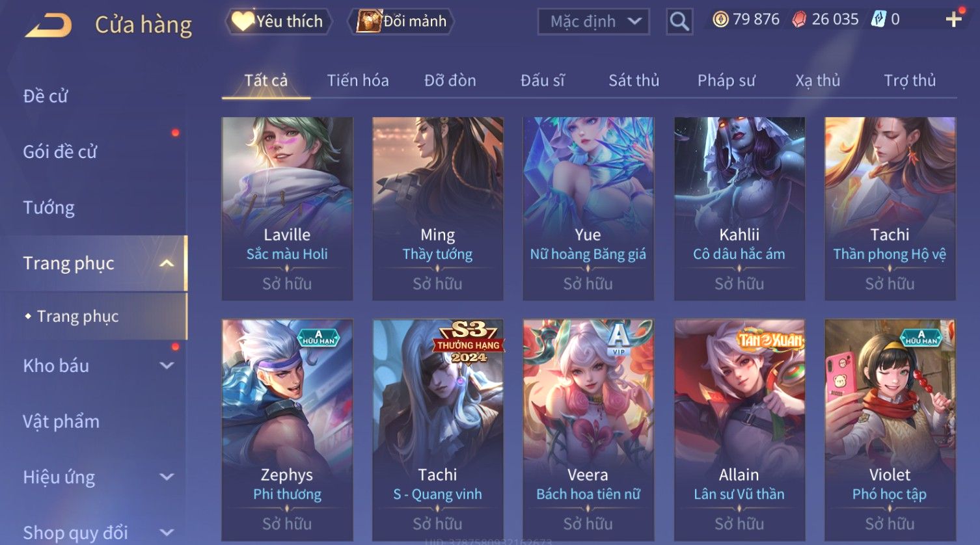Tap the blue voucher currency icon
980x545 pixels.
878,19
